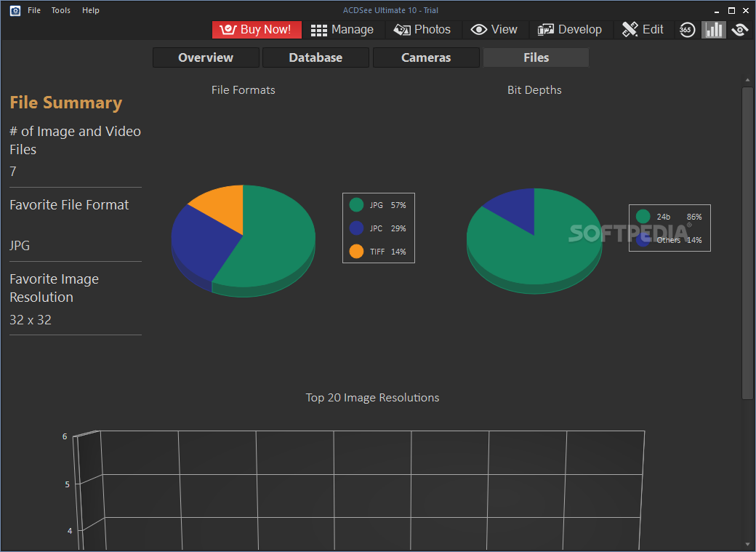Image resolution: width=756 pixels, height=552 pixels.
Task: Click the green 24b legend swatch
Action: 643,217
